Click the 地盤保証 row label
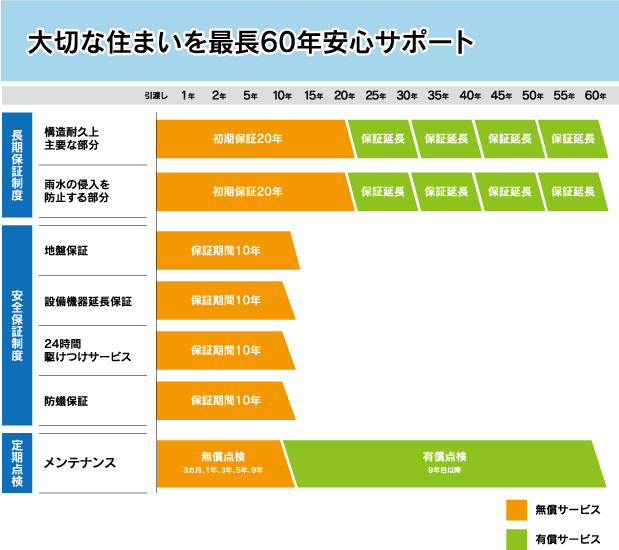Image resolution: width=619 pixels, height=550 pixels. [66, 250]
